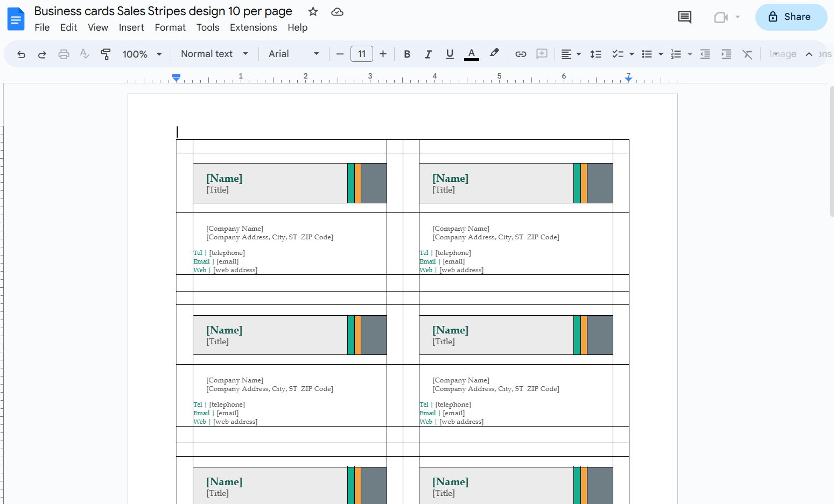Toggle Bold formatting
The image size is (834, 504).
pos(407,54)
